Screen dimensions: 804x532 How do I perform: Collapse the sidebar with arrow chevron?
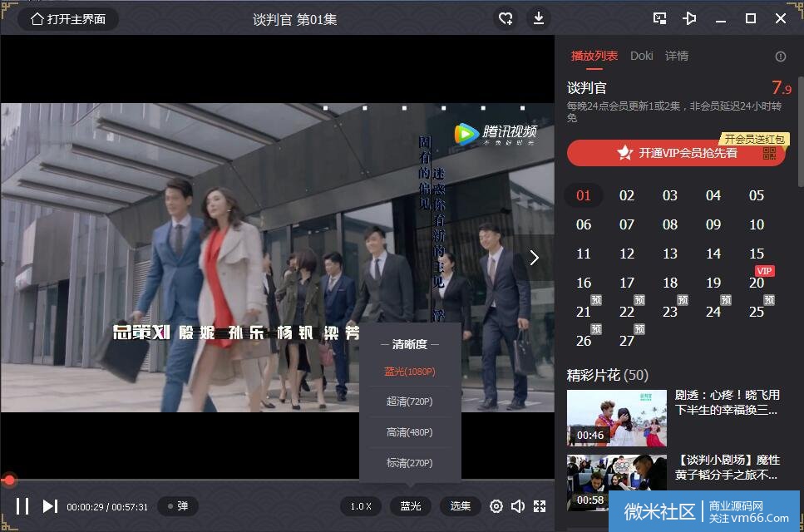(534, 258)
